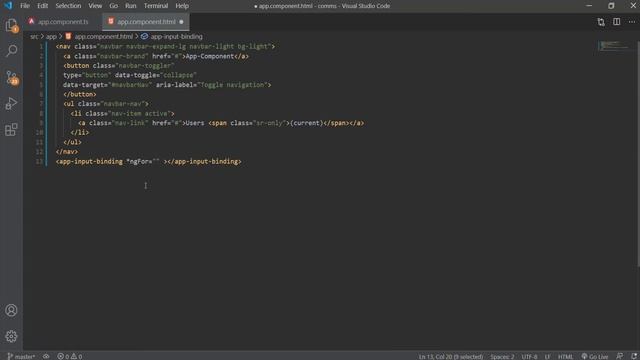Open the Go menu
This screenshot has height=360, width=640.
tap(113, 6)
